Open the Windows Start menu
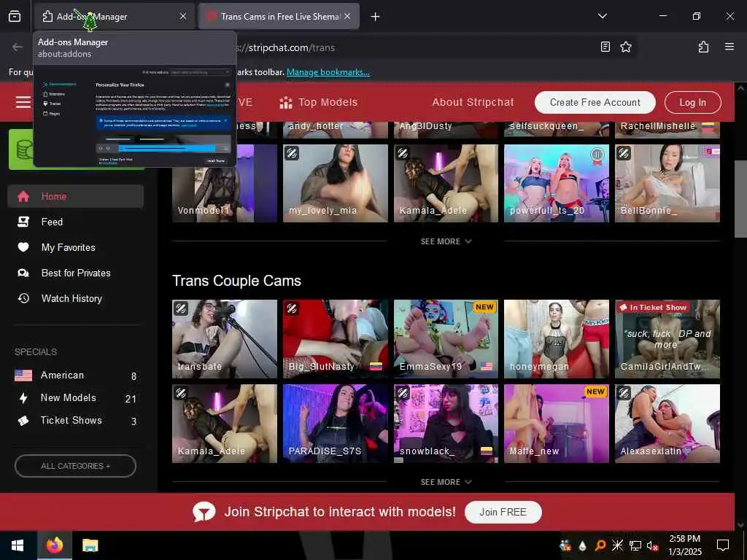 click(x=18, y=545)
